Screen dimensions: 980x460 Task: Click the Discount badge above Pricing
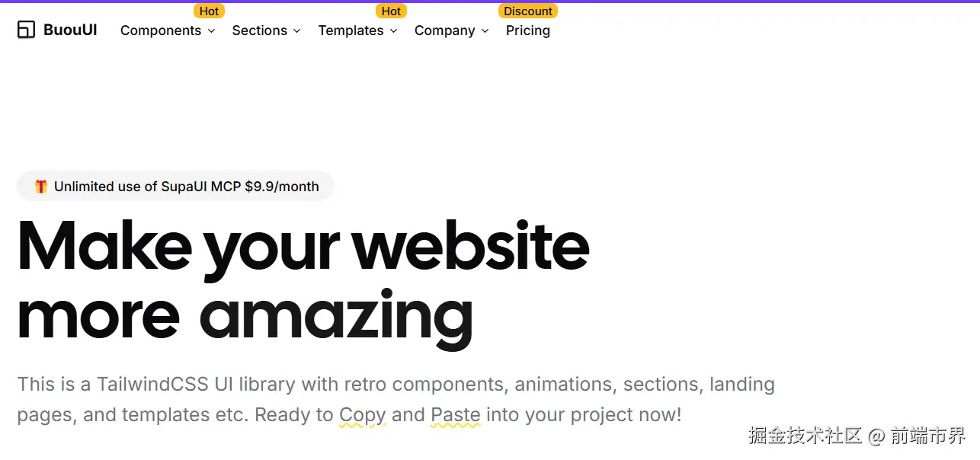[x=528, y=11]
